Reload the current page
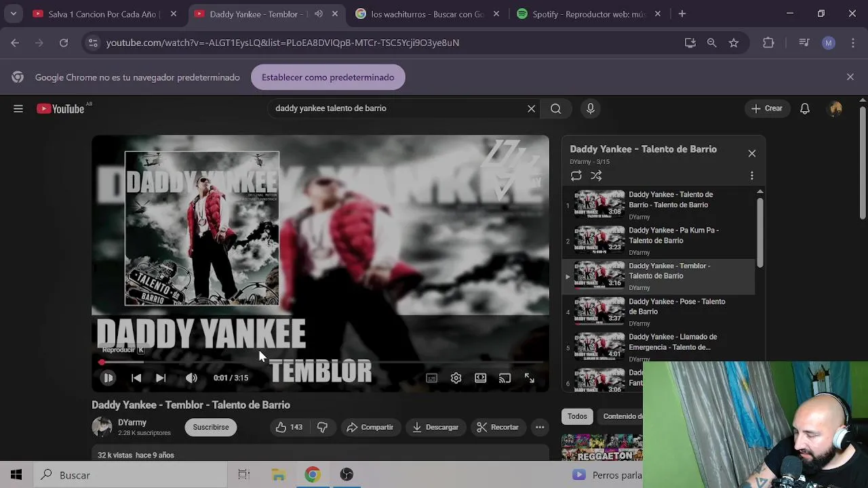The height and width of the screenshot is (488, 868). pos(64,43)
